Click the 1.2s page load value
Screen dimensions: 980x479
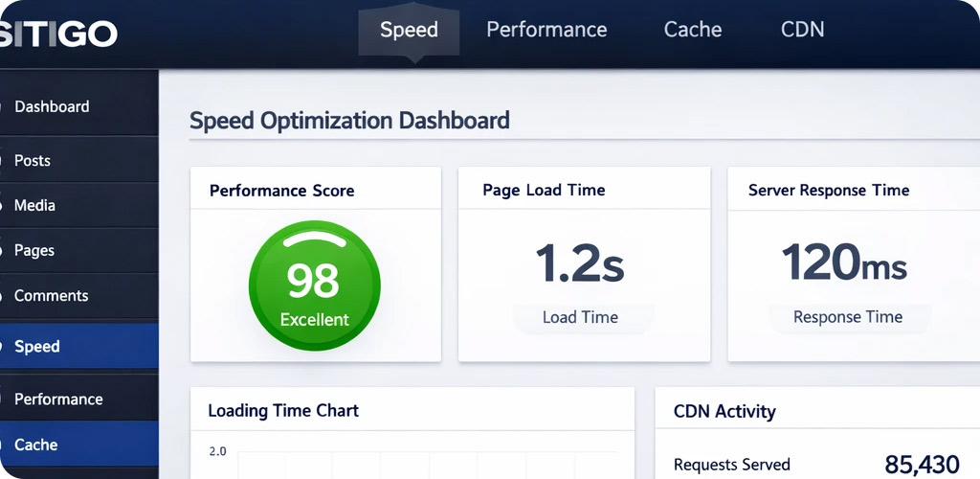click(580, 263)
